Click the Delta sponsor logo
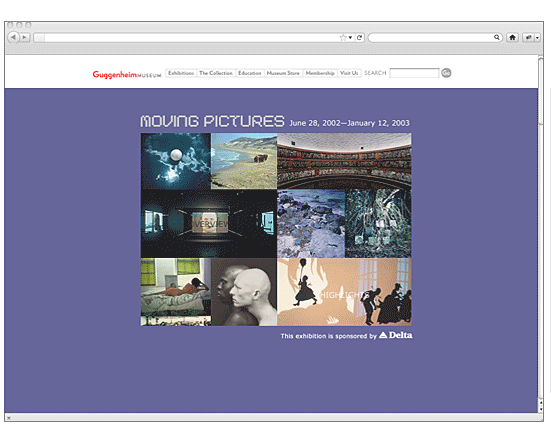The height and width of the screenshot is (436, 551). click(396, 335)
